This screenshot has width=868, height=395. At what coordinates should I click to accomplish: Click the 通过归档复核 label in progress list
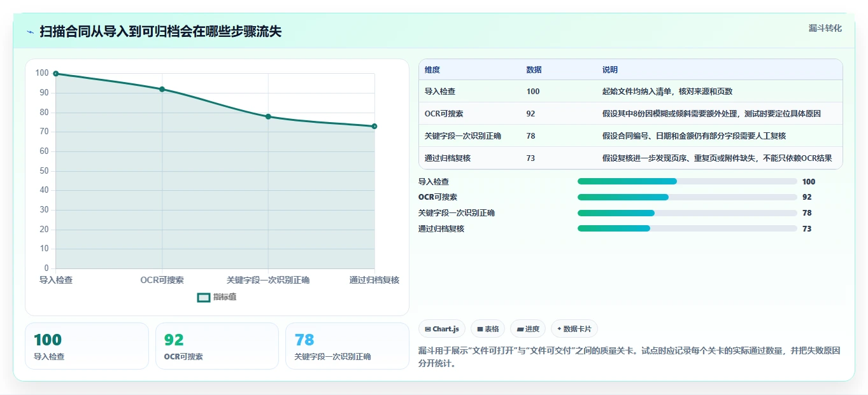441,228
